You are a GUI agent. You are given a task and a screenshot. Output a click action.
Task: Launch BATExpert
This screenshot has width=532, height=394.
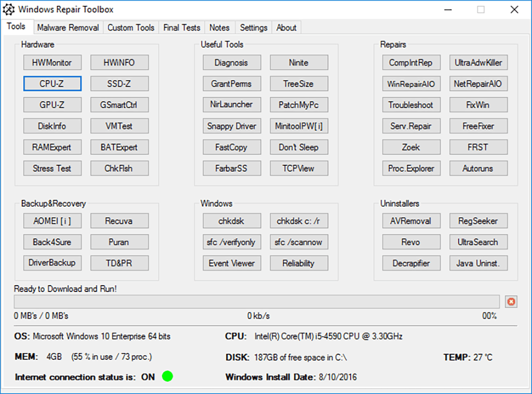119,147
